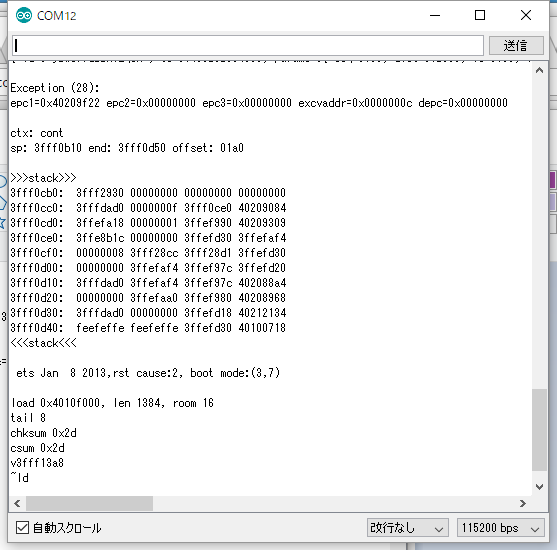Close the COM12 serial monitor window

coord(526,15)
